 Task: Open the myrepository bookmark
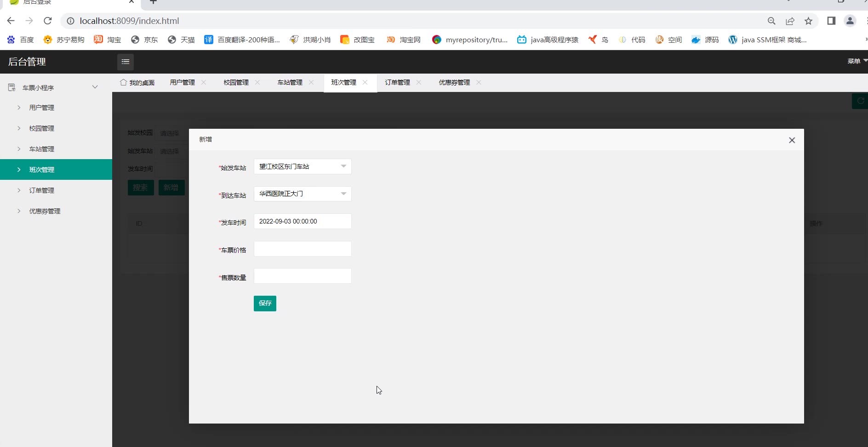[470, 40]
